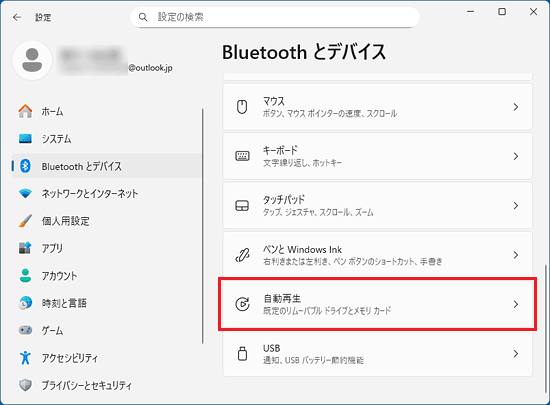Expand タッチパッド settings via chevron
550x405 pixels.
(516, 205)
